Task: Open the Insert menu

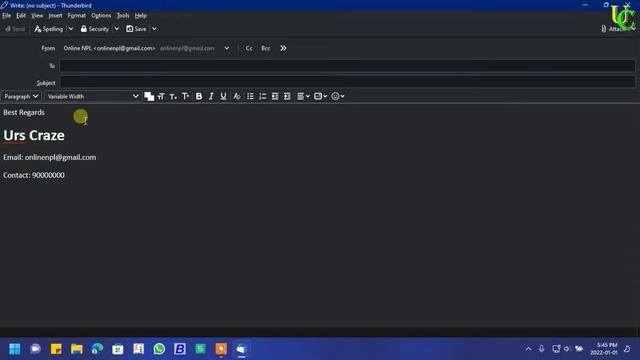Action: click(x=55, y=16)
